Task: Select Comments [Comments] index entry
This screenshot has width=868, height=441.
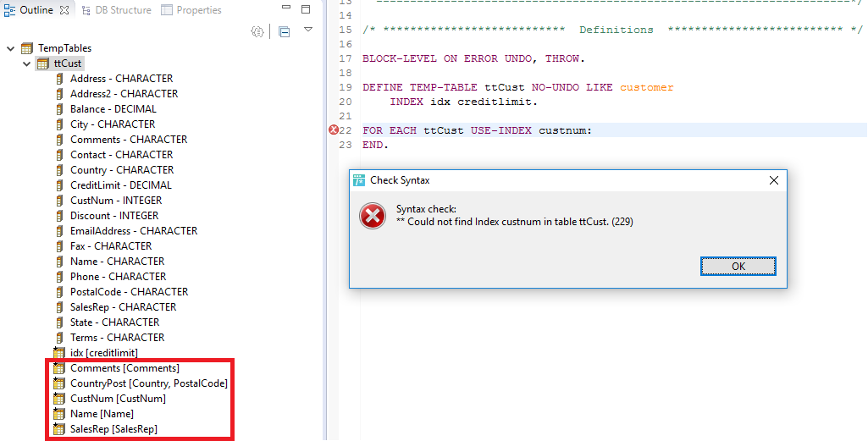Action: [x=124, y=368]
